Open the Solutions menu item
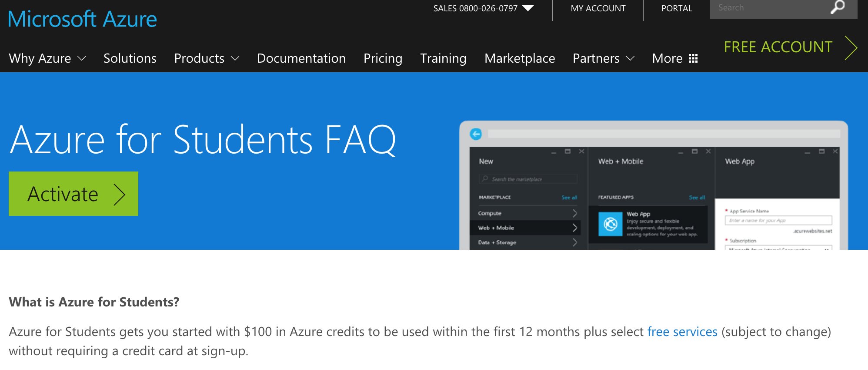Image resolution: width=868 pixels, height=370 pixels. click(x=130, y=58)
